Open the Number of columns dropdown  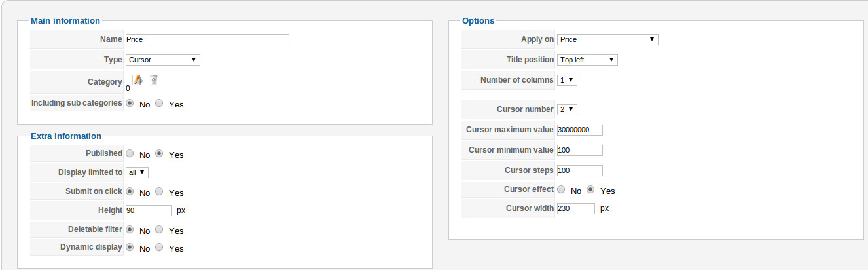coord(567,80)
